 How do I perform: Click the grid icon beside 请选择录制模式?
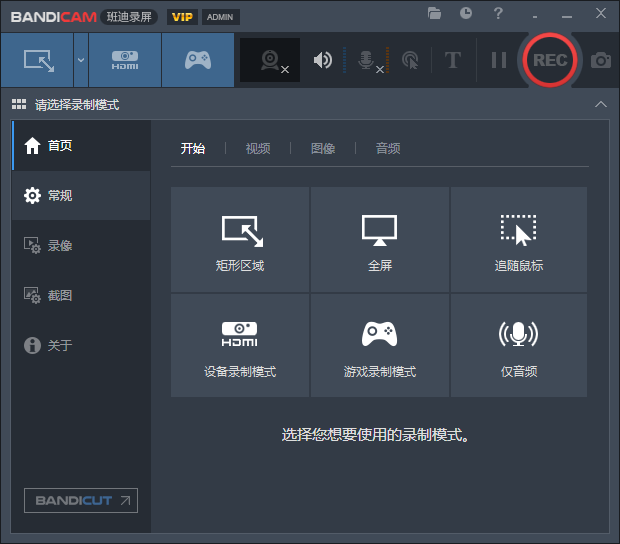pyautogui.click(x=19, y=104)
